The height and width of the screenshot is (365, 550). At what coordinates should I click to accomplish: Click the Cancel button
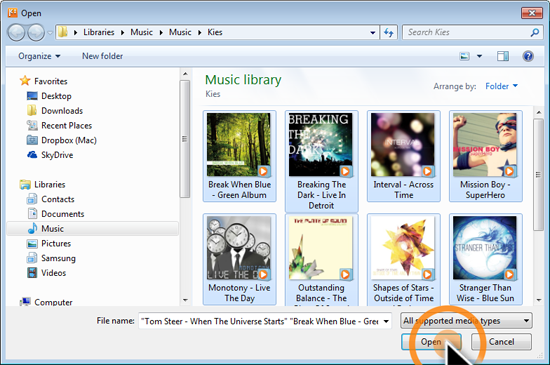tap(501, 342)
